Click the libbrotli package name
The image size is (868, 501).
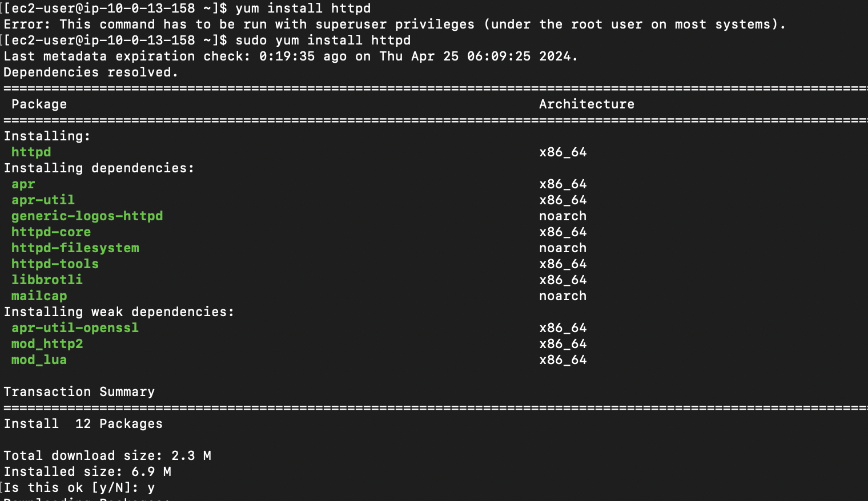click(x=47, y=280)
